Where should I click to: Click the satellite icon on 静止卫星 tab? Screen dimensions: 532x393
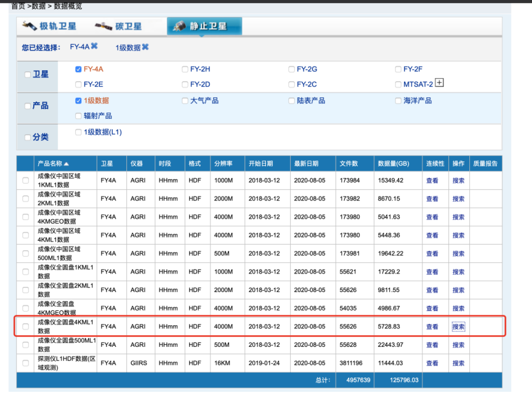point(180,25)
